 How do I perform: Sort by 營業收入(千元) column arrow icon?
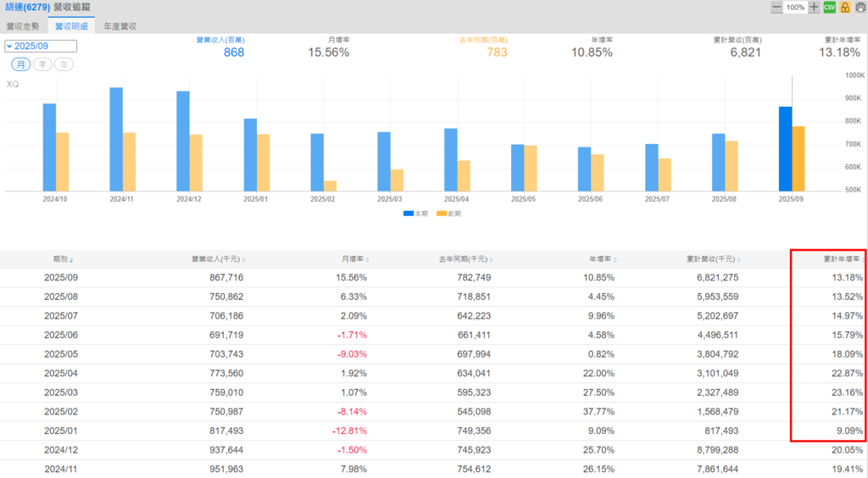tap(243, 259)
